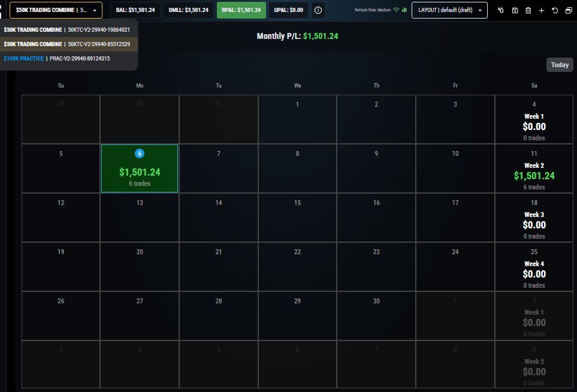
Task: Select calendar day 17
Action: 455,218
